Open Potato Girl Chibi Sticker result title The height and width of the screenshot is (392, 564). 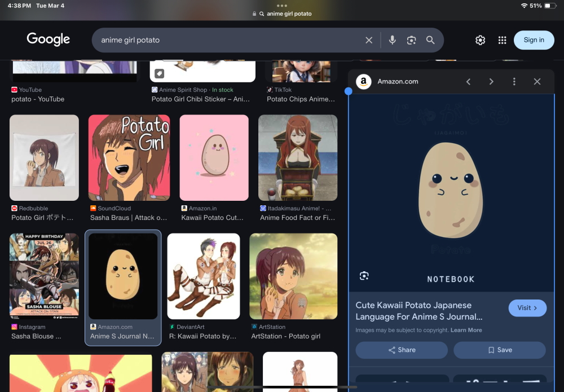(x=201, y=99)
